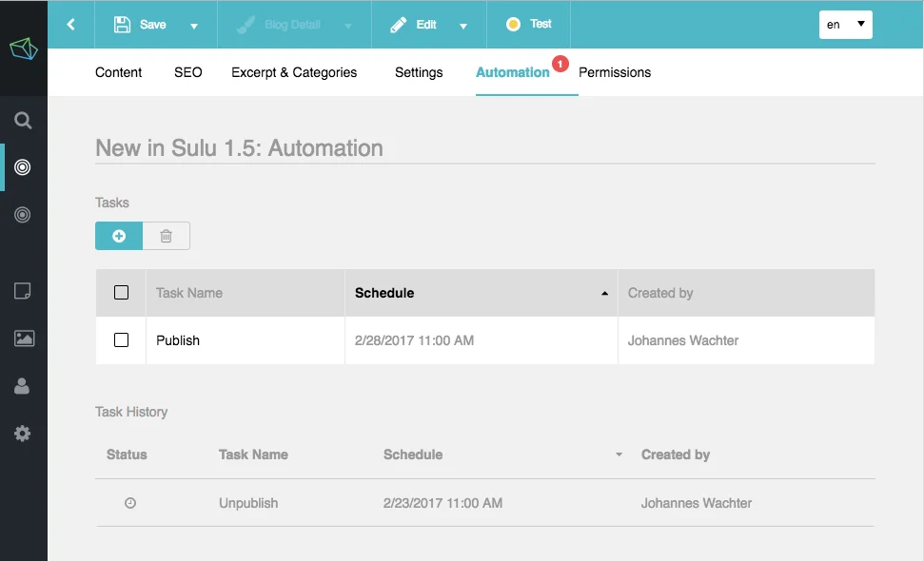Open settings gear in the sidebar
This screenshot has width=924, height=561.
click(x=23, y=434)
